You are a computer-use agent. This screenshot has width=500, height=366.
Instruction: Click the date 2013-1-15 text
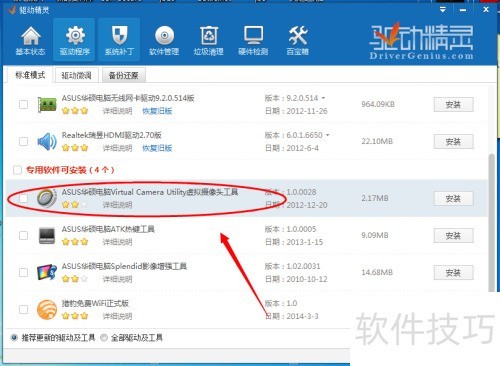coord(305,242)
